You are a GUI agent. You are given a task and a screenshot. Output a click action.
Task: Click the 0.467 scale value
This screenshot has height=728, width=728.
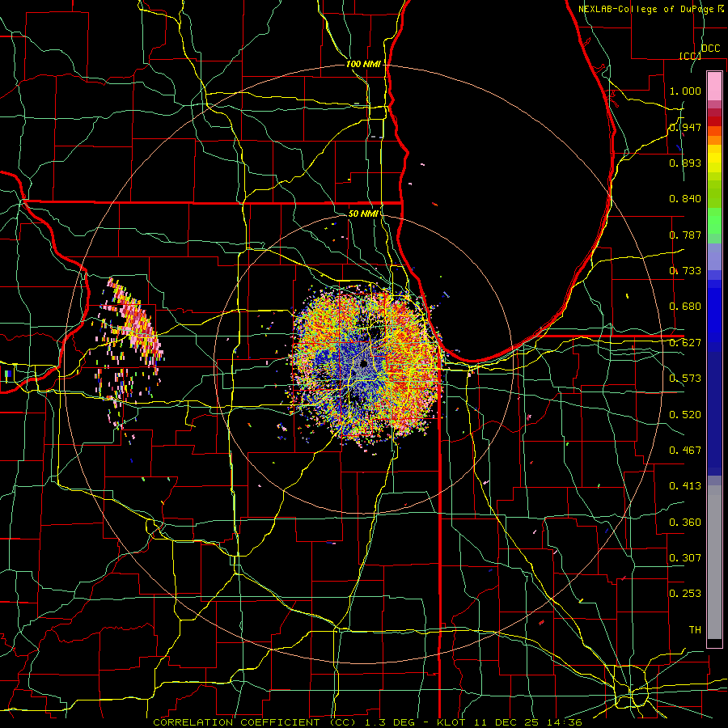coord(685,451)
